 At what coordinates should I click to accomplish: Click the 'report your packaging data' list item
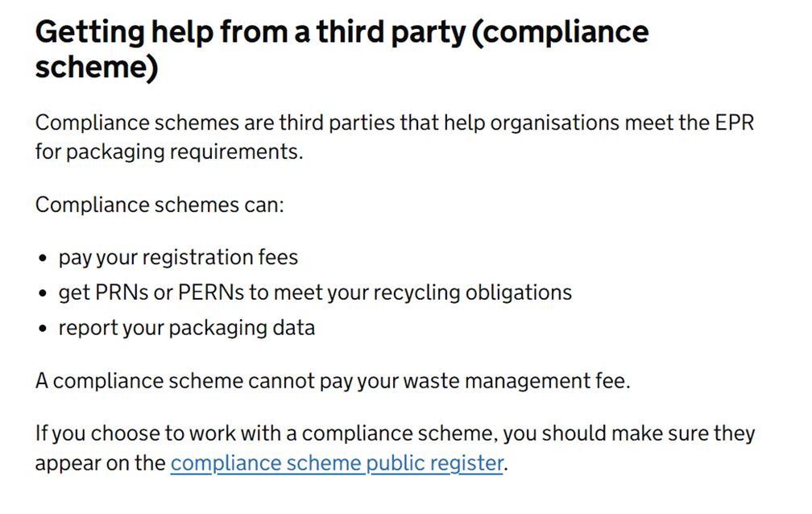click(x=186, y=328)
